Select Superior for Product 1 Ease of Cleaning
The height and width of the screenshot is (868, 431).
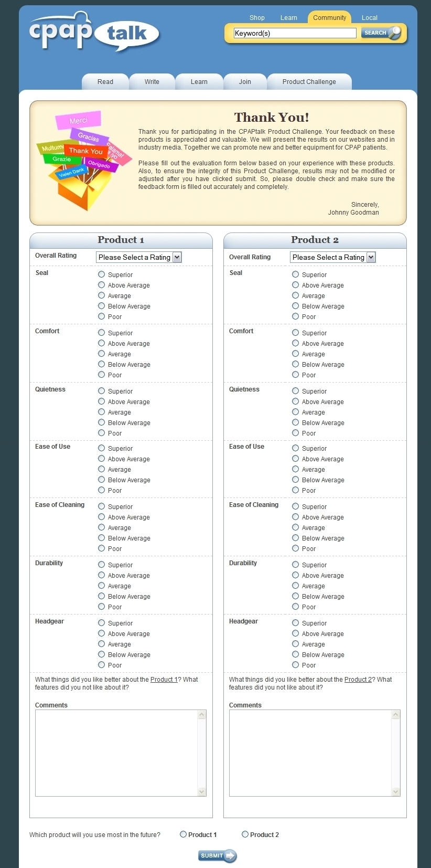pos(102,506)
